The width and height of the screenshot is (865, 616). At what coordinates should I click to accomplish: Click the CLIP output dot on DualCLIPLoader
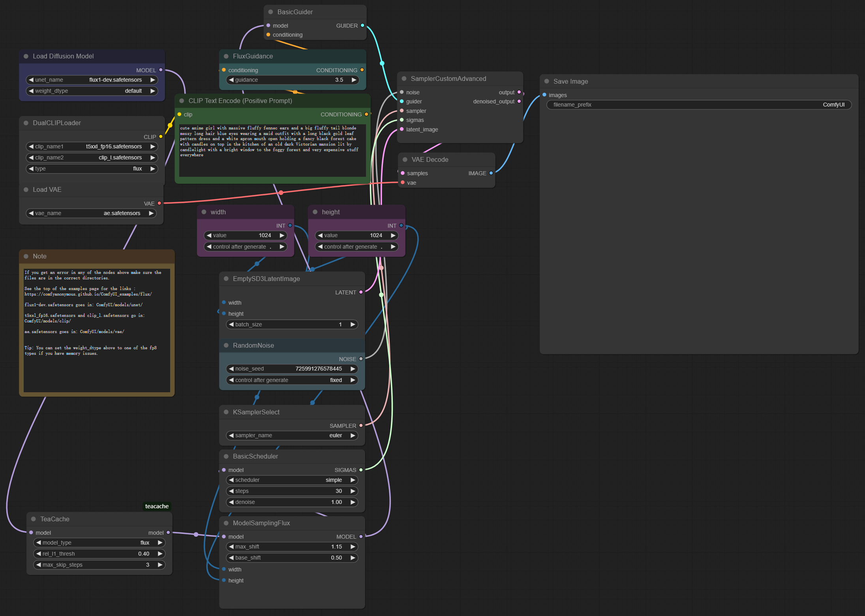pos(160,137)
